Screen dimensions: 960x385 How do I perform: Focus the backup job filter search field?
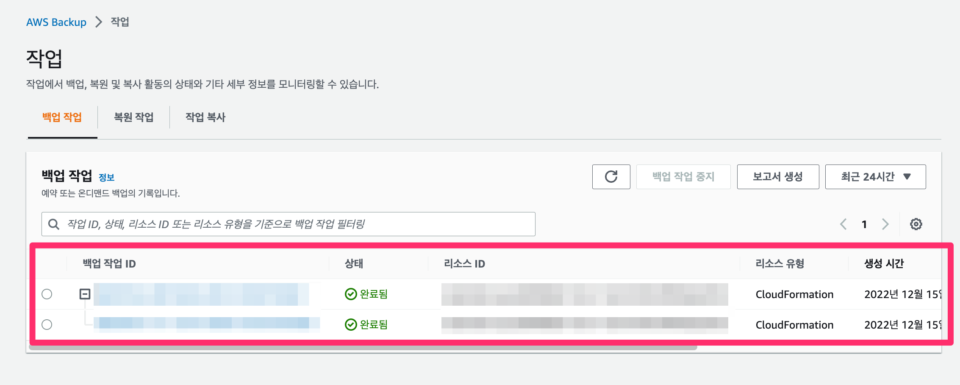click(288, 225)
